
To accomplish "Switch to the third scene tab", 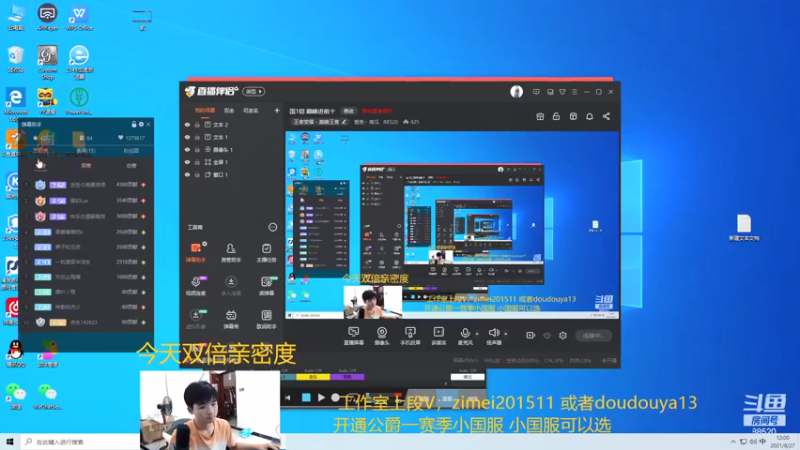I will click(x=250, y=110).
